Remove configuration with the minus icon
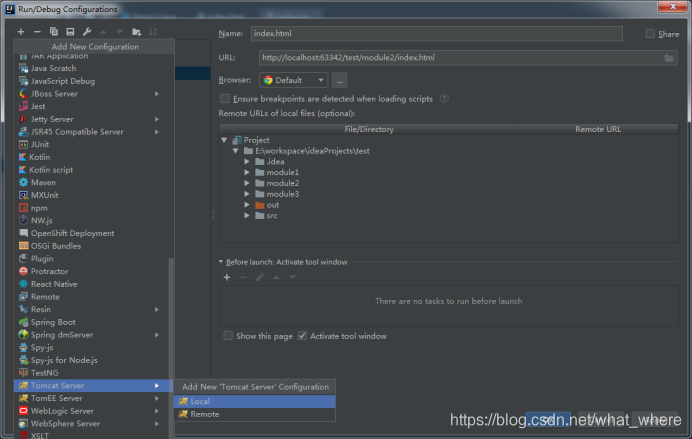Image resolution: width=692 pixels, height=439 pixels. [37, 32]
